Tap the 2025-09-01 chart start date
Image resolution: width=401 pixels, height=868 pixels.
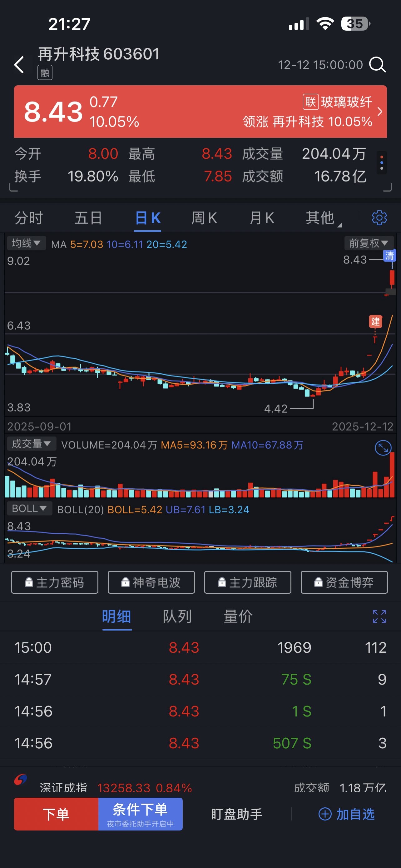point(39,427)
